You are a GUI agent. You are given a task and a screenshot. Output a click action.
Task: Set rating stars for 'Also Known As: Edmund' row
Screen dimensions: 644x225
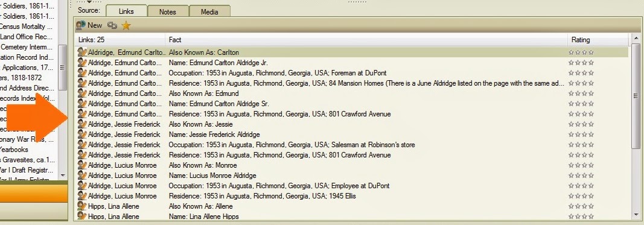(x=581, y=93)
